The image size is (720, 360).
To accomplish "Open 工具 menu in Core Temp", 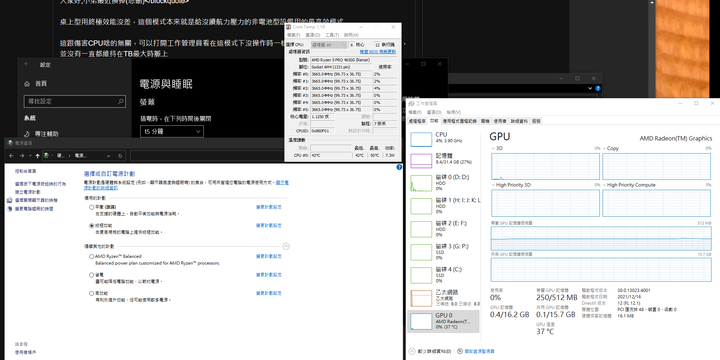I will coord(332,35).
